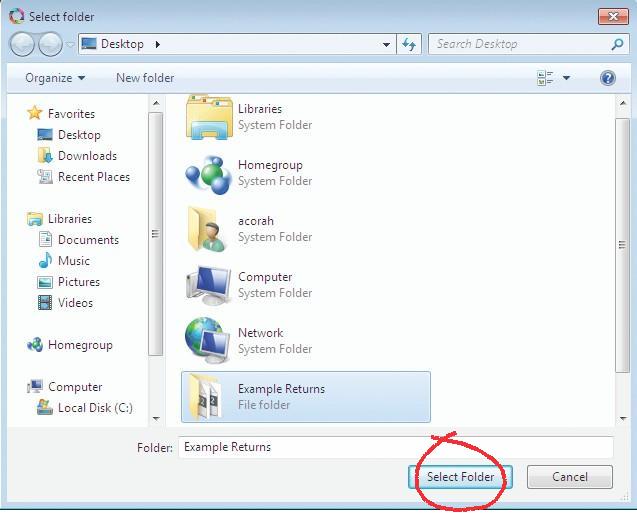
Task: Click the Folder name input field
Action: point(395,447)
